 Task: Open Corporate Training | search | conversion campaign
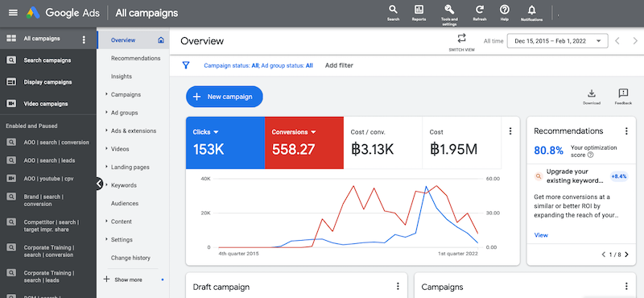point(48,251)
